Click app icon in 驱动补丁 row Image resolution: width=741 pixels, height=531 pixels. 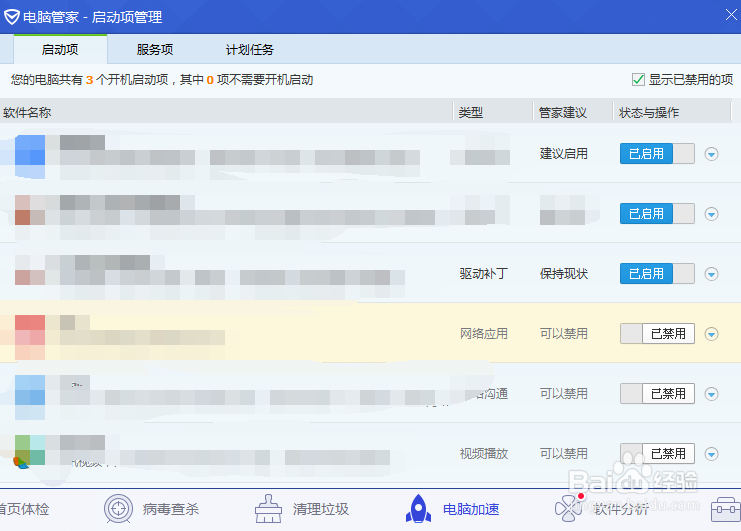point(30,270)
